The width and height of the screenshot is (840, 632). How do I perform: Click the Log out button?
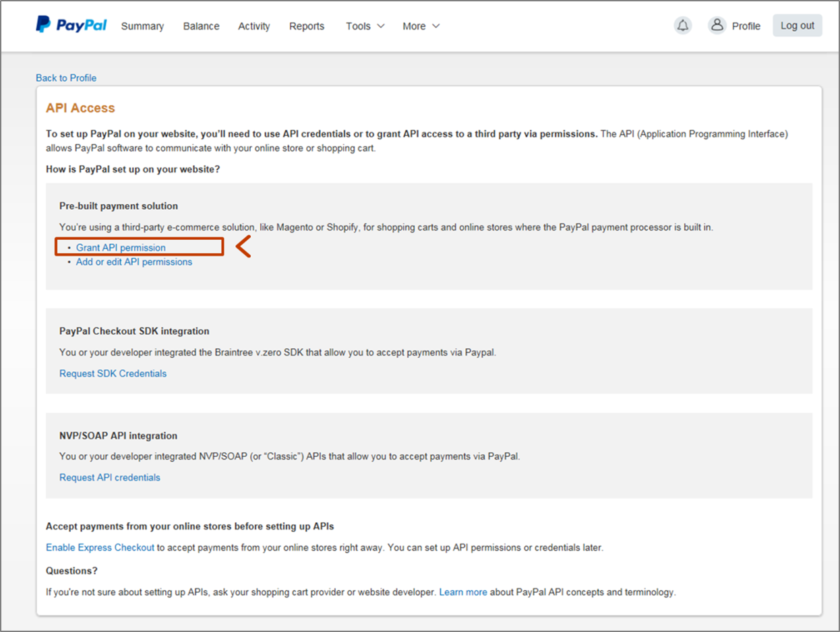tap(798, 26)
